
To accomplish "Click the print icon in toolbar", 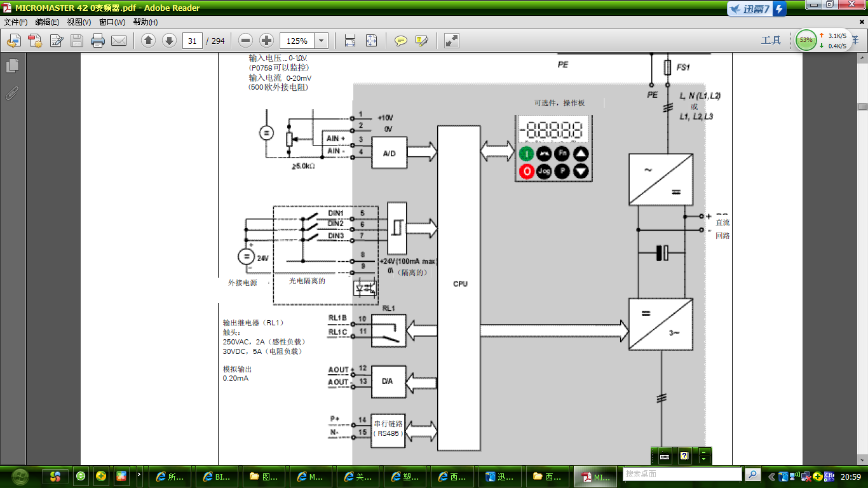I will (98, 41).
